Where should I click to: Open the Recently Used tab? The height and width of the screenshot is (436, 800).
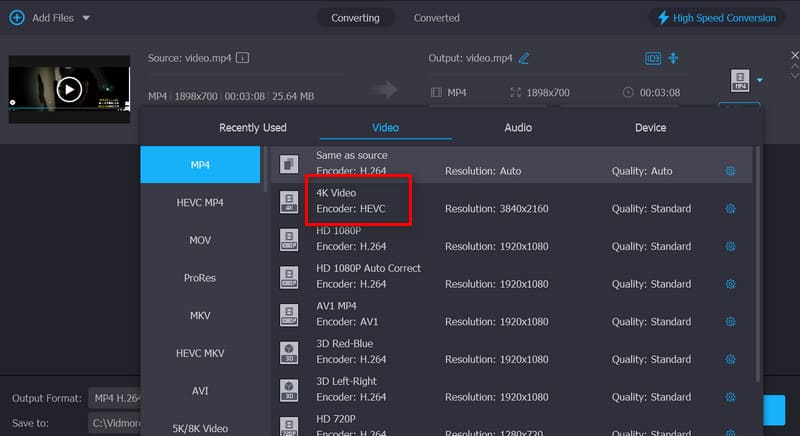click(x=253, y=127)
